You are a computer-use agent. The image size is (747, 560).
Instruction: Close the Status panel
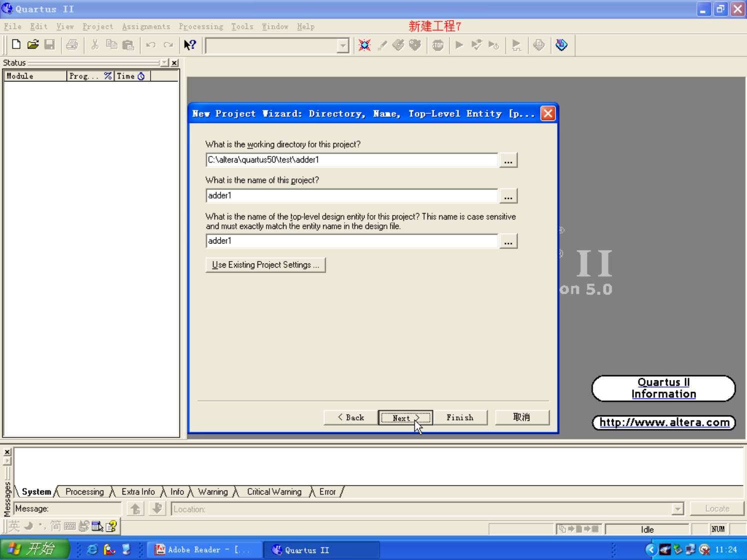[174, 63]
